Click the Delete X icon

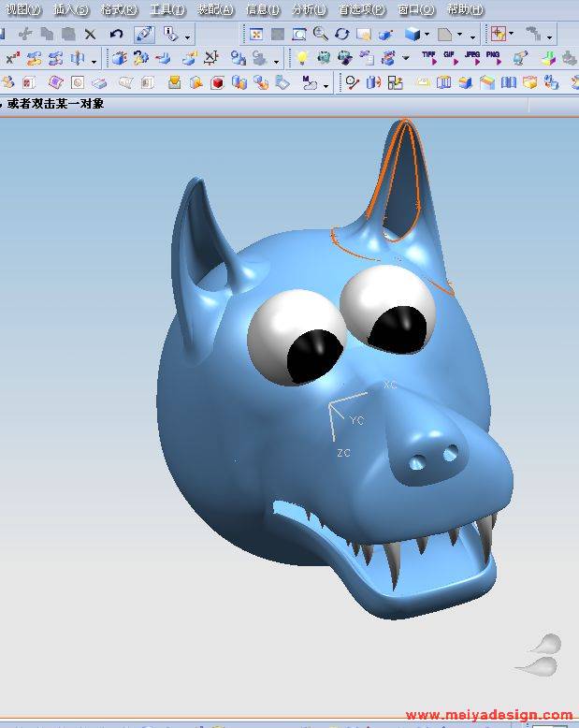[x=90, y=34]
